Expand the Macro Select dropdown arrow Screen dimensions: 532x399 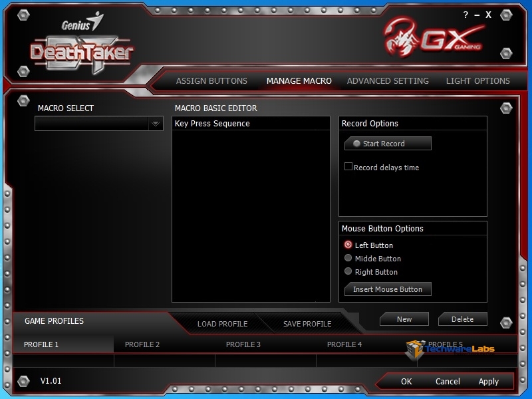coord(156,124)
